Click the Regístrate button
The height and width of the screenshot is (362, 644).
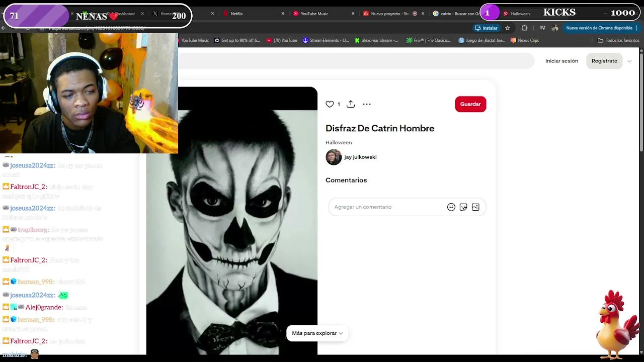point(604,61)
